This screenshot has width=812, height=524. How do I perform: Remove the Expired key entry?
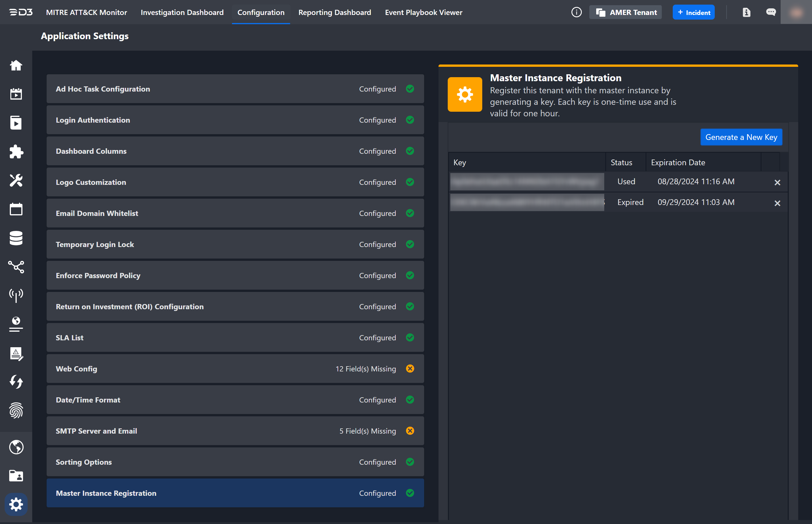[777, 203]
